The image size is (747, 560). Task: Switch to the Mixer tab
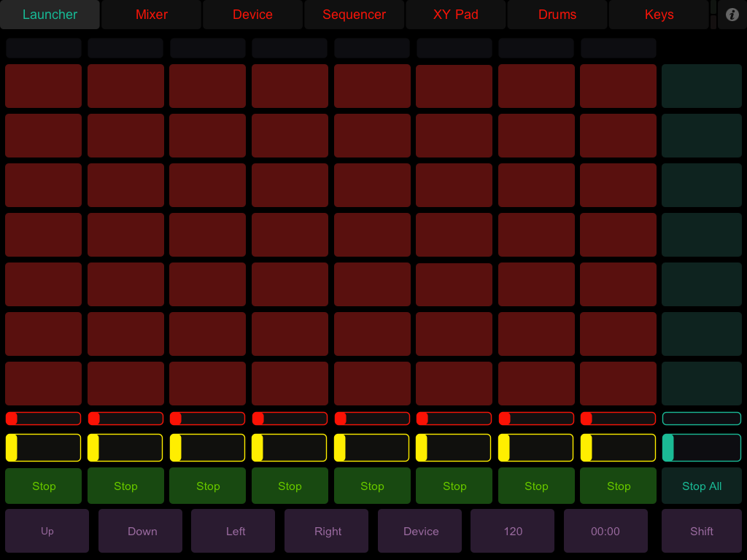(151, 14)
